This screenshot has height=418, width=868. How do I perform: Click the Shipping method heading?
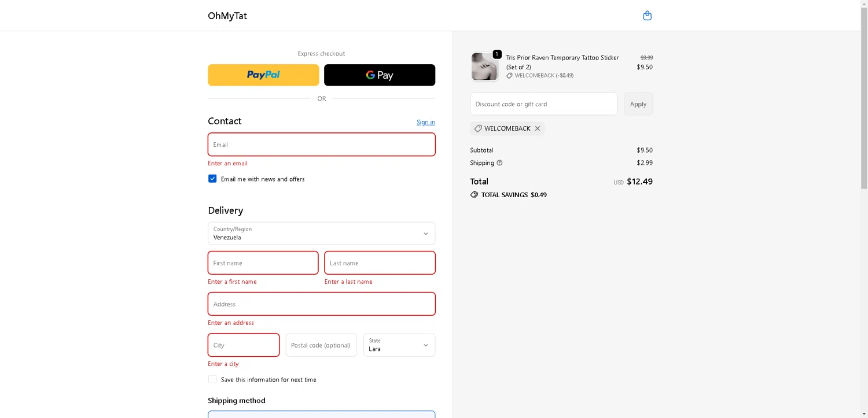[x=237, y=400]
